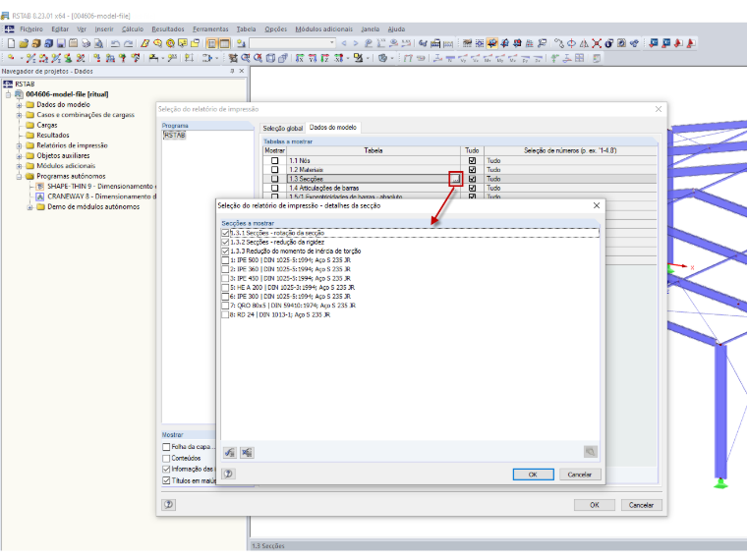Image resolution: width=747 pixels, height=560 pixels.
Task: Open the Ficheiro menu
Action: click(31, 29)
